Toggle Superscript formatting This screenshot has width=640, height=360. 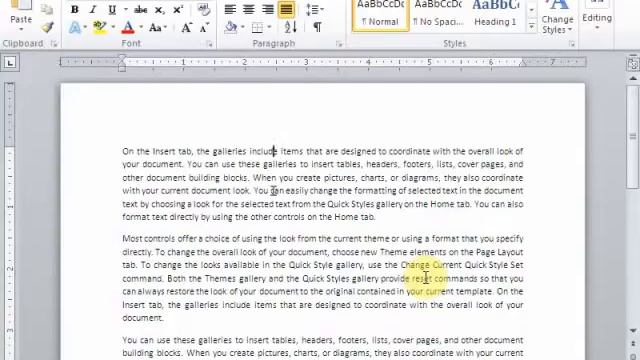(x=178, y=9)
